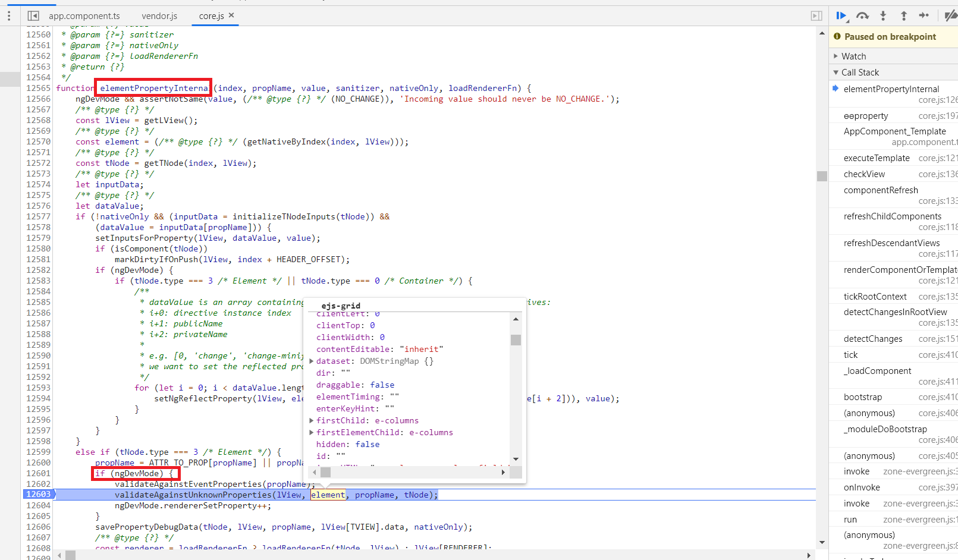This screenshot has height=560, width=958.
Task: Select the checkView call stack frame
Action: point(863,174)
